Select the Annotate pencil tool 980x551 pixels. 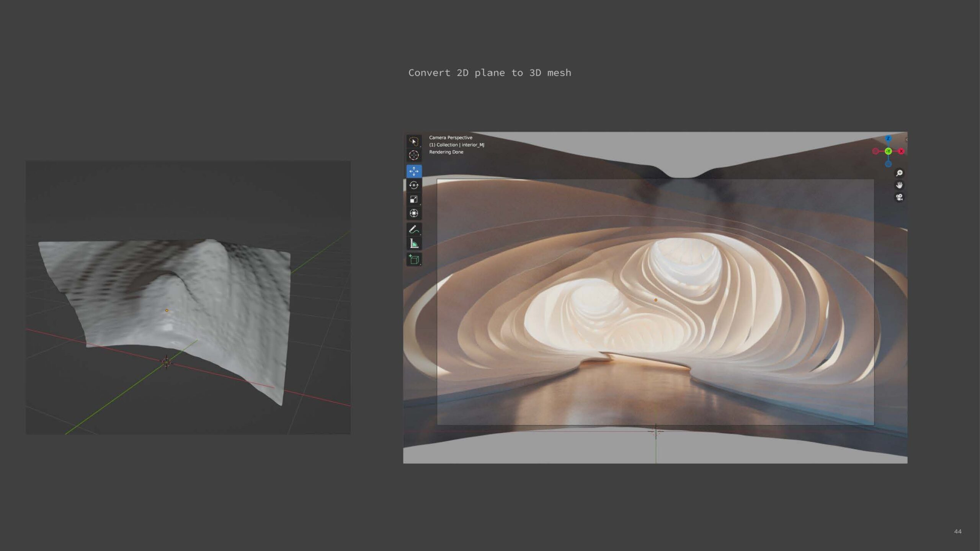click(414, 229)
